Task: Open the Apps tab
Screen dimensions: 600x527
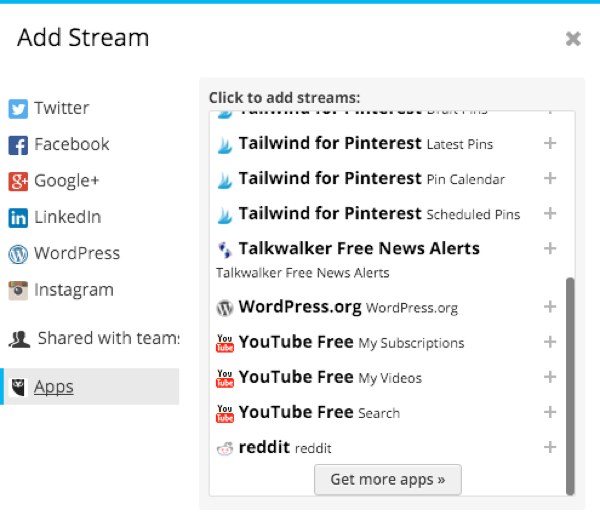Action: coord(91,387)
